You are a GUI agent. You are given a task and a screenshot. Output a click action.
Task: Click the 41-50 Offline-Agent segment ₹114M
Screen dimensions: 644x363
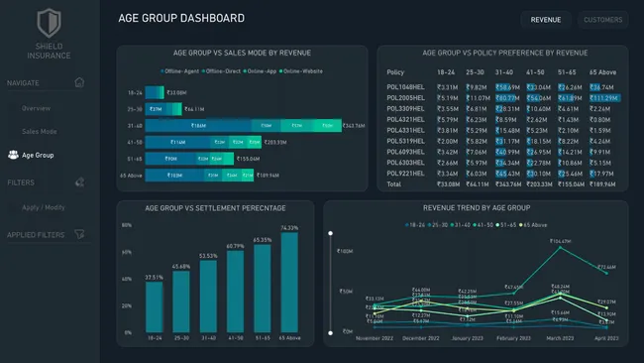coord(177,142)
